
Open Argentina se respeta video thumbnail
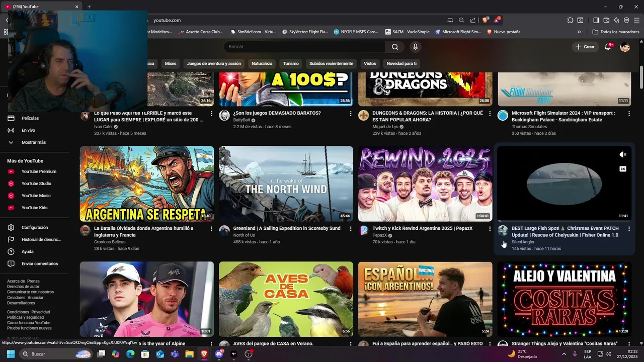point(147,184)
